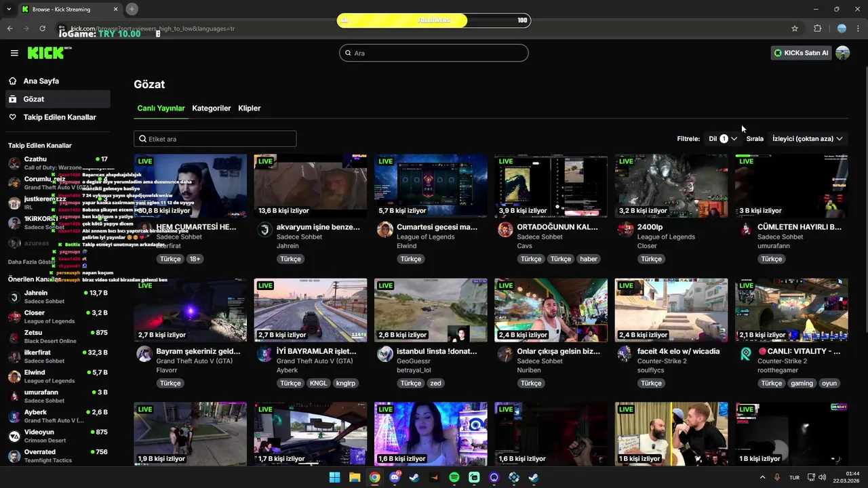Open File Explorer from taskbar
868x488 pixels.
tap(355, 477)
